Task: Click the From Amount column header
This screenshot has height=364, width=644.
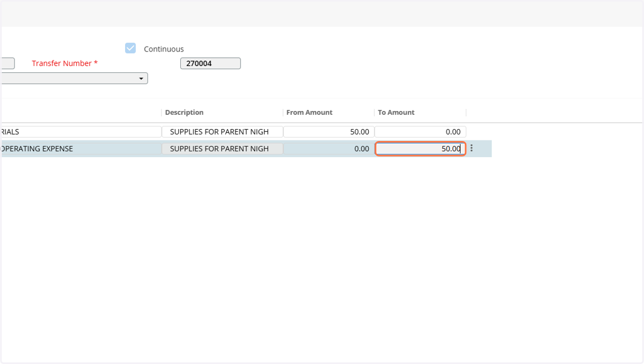Action: (x=309, y=113)
